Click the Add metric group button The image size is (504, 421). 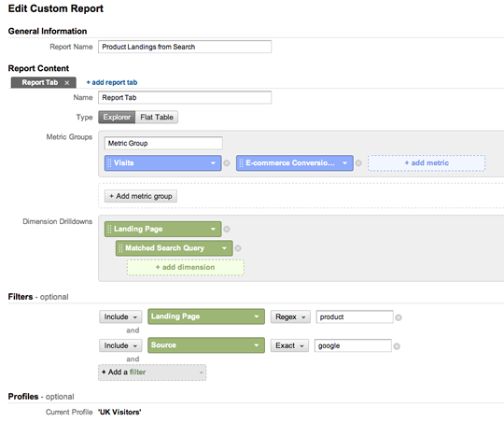click(141, 196)
